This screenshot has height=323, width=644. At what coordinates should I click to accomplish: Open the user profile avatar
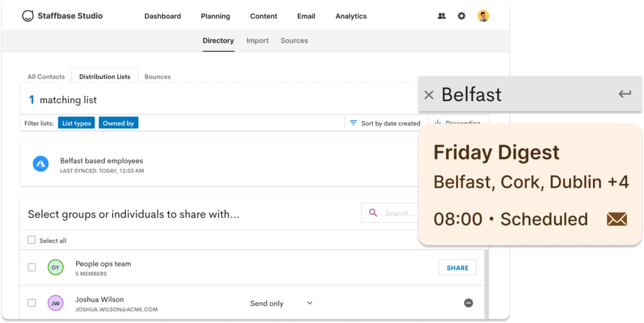pos(483,16)
